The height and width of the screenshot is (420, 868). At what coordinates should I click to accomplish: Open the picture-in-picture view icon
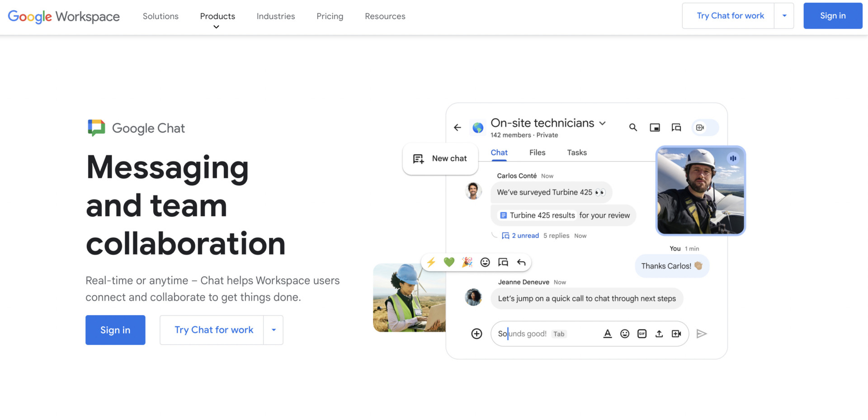click(654, 127)
